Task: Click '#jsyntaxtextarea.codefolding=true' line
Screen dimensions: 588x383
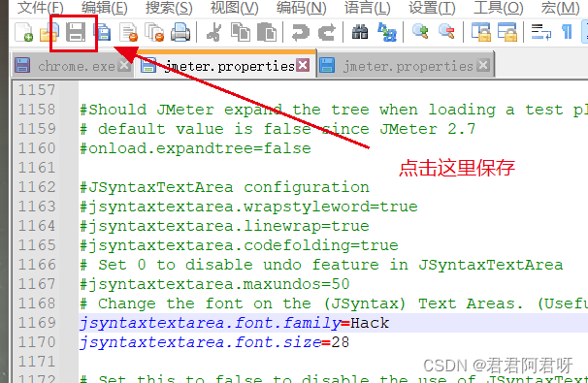Action: [x=239, y=245]
